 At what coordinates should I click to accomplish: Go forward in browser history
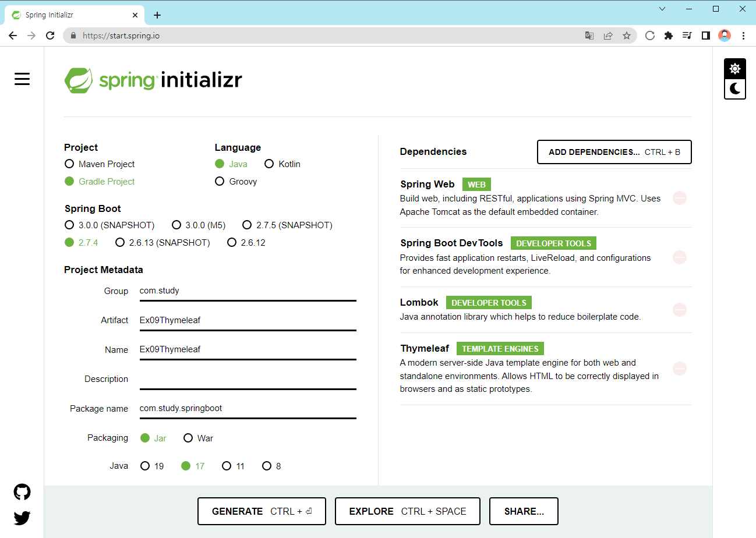pyautogui.click(x=31, y=36)
